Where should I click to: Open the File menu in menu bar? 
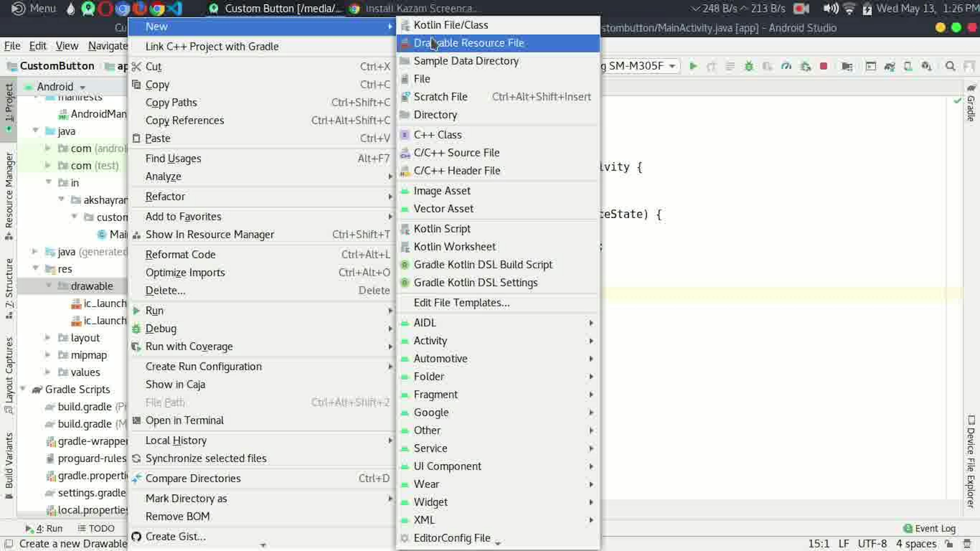click(12, 46)
